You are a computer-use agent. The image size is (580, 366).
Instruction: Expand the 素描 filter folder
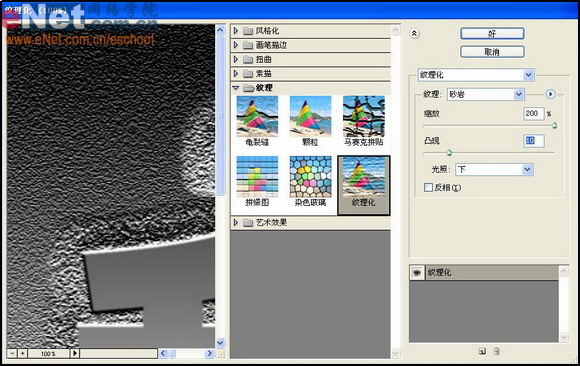(x=236, y=74)
